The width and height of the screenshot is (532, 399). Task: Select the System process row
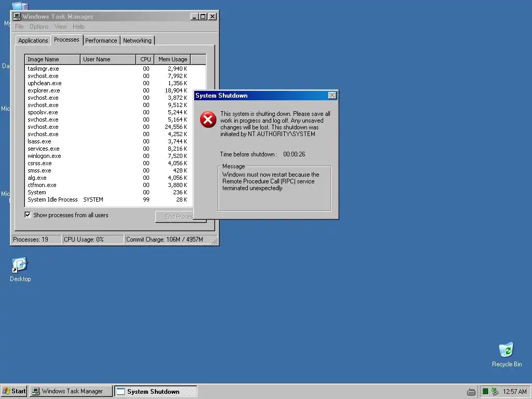(x=109, y=192)
